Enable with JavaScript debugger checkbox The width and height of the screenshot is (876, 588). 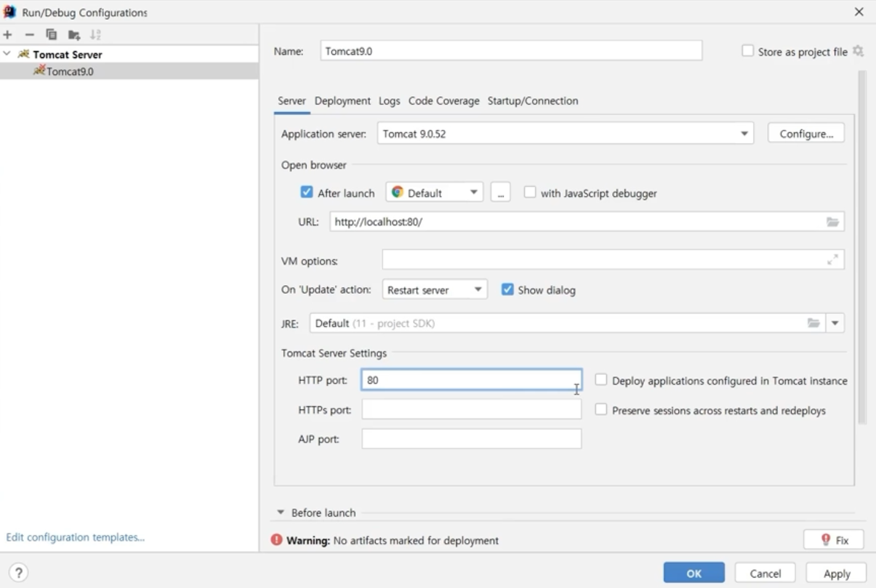(x=529, y=192)
